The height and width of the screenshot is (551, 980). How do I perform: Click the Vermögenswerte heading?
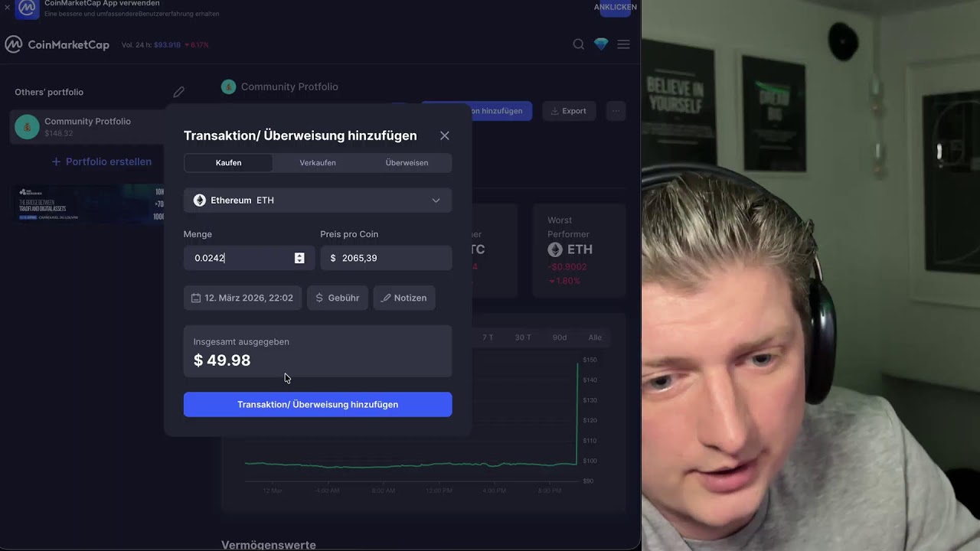pyautogui.click(x=269, y=545)
